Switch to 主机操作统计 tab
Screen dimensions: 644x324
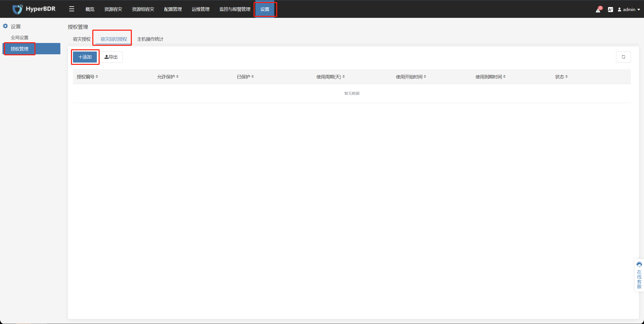coord(150,39)
